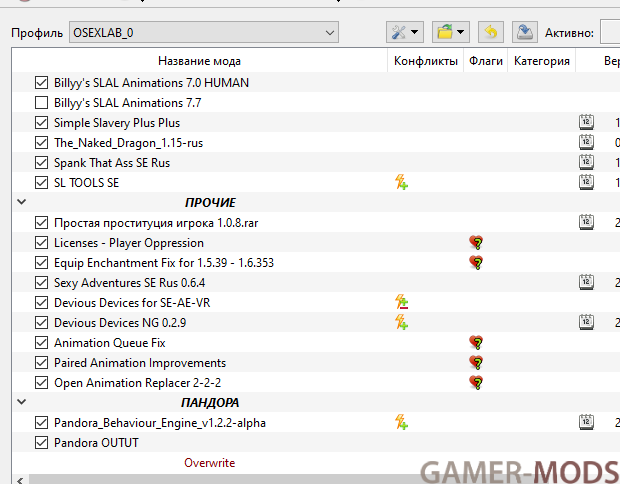Uncheck Spank That Ass SE Rus

click(41, 163)
